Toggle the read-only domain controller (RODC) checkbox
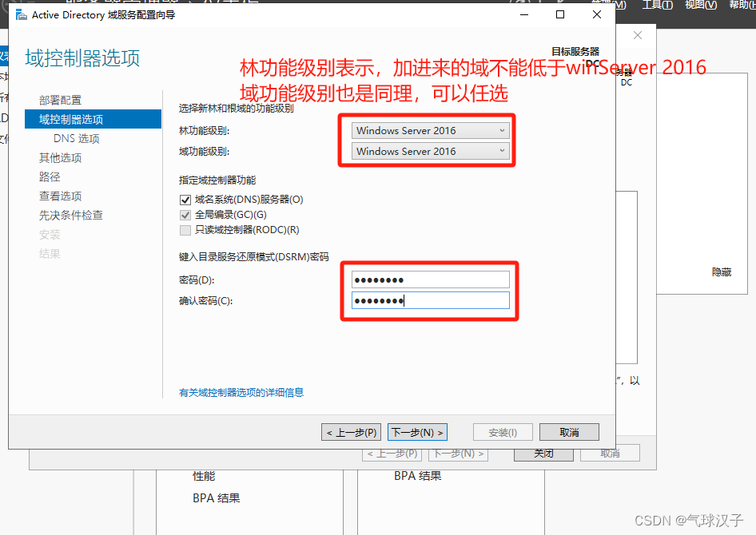Viewport: 756px width, 535px height. [185, 230]
